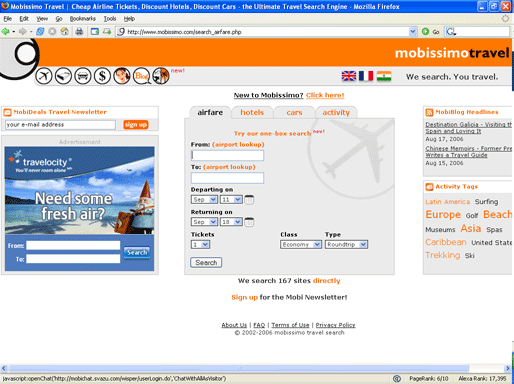Click into the From airport field
This screenshot has height=384, width=514.
coord(227,155)
